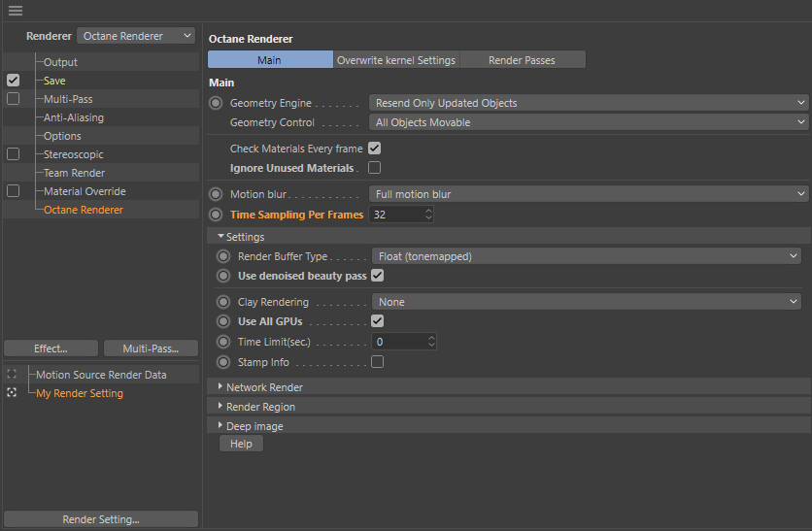Disable Check Materials Every frame checkbox
Screen dimensions: 812x531
[374, 149]
